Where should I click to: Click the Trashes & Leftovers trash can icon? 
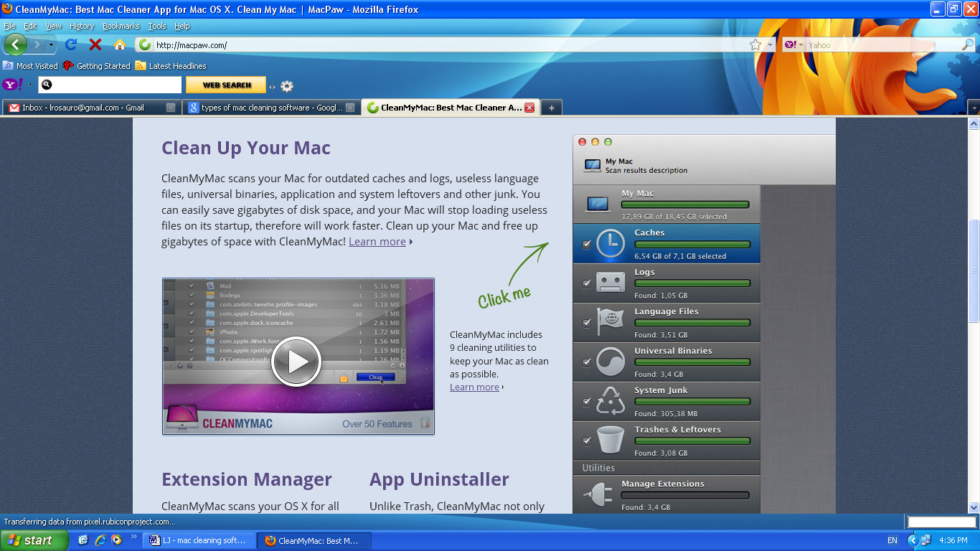(611, 441)
